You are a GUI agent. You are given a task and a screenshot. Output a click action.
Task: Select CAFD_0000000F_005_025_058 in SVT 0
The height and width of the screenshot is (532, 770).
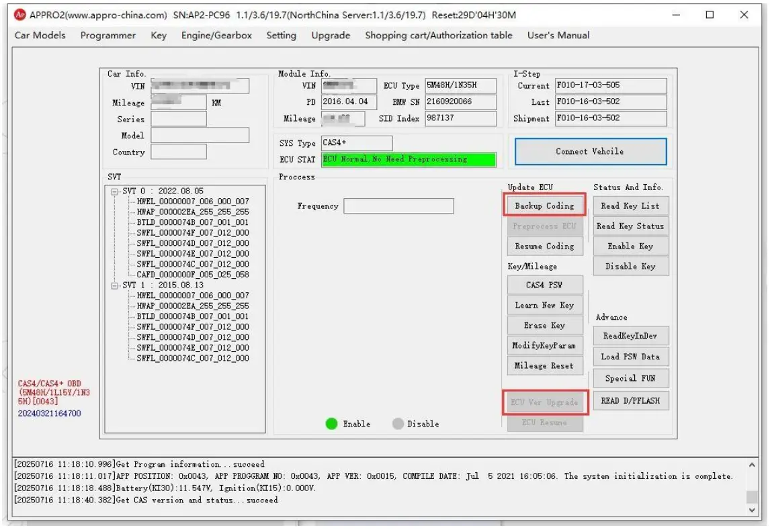pos(192,274)
